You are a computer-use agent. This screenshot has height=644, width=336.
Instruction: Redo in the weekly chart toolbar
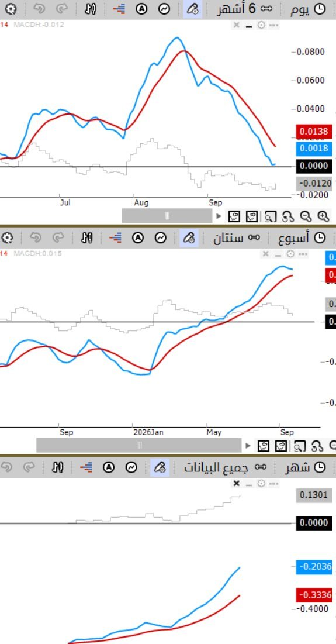pyautogui.click(x=58, y=238)
